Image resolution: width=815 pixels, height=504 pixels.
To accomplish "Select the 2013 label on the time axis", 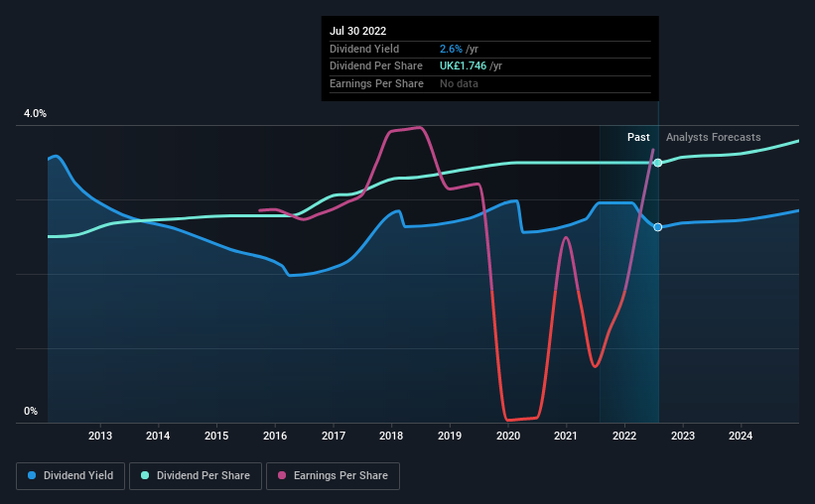I will 100,436.
